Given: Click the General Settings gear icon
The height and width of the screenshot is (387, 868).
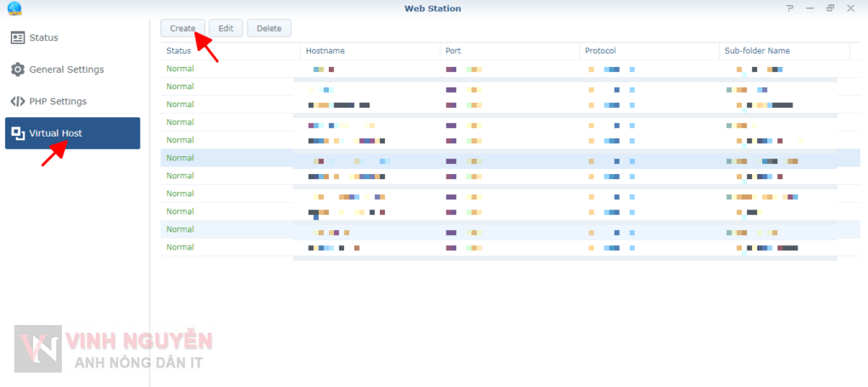Looking at the screenshot, I should coord(18,70).
